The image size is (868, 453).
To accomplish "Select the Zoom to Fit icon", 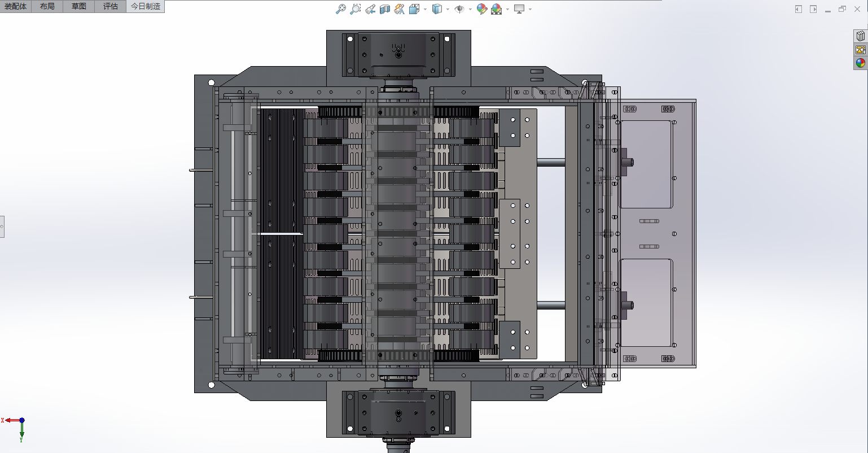I will click(x=340, y=9).
